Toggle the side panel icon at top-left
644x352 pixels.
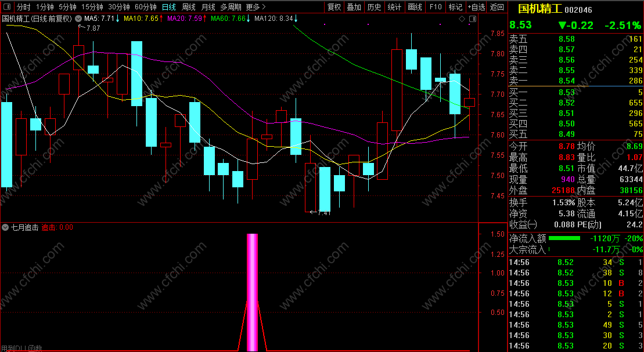pos(7,7)
